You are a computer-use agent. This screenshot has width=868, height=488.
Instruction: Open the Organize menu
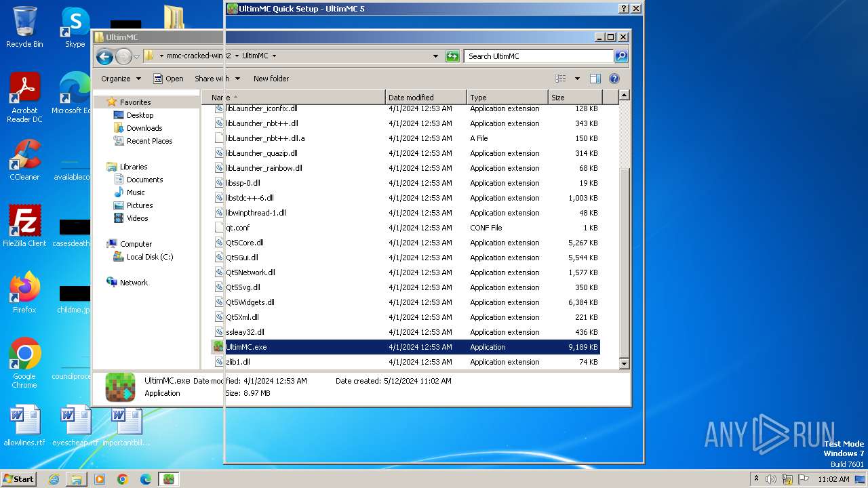point(121,79)
